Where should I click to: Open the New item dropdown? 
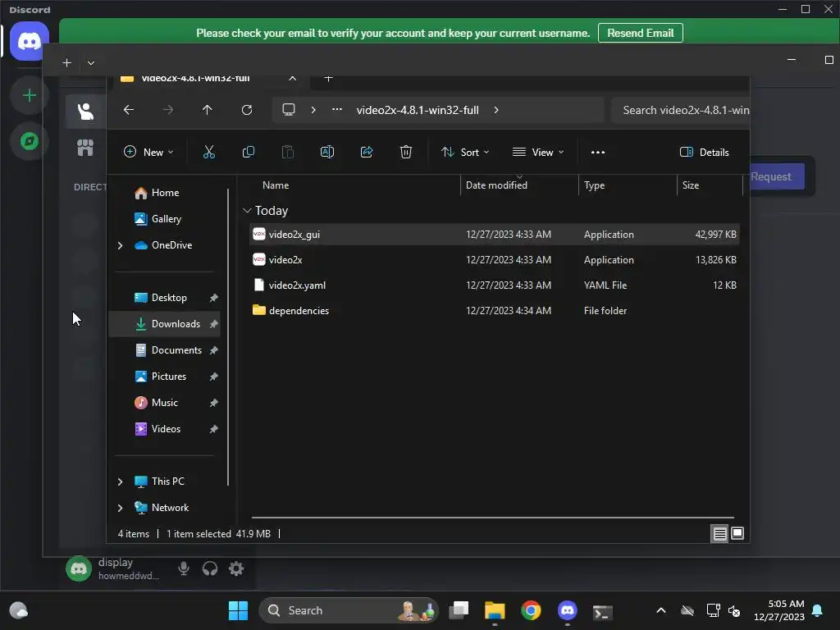(x=148, y=152)
